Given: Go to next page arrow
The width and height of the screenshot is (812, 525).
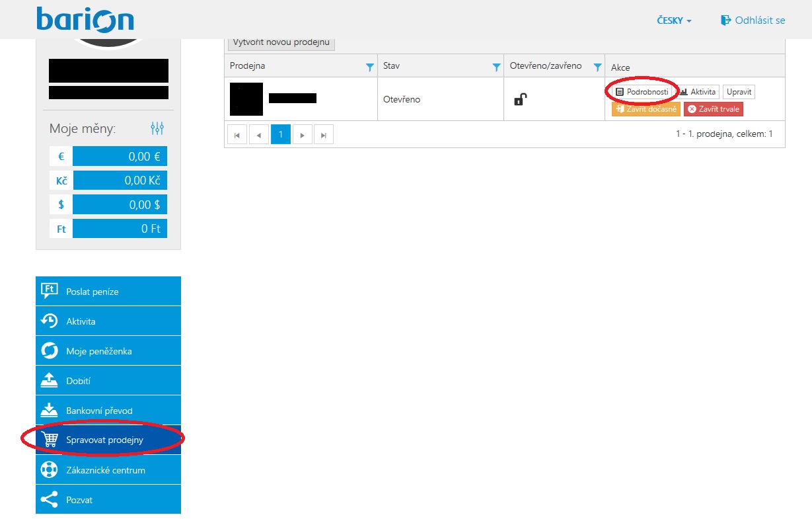Looking at the screenshot, I should pos(302,135).
